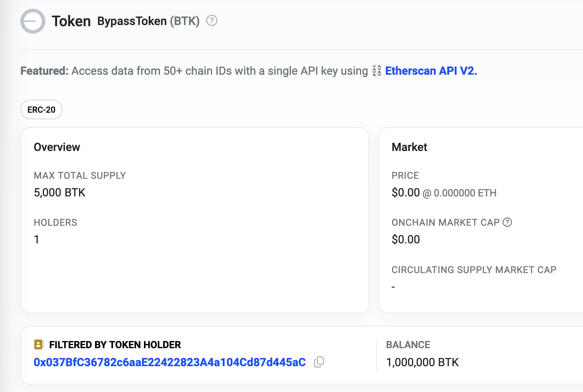Click the MAX TOTAL SUPPLY label
This screenshot has width=583, height=392.
point(80,175)
